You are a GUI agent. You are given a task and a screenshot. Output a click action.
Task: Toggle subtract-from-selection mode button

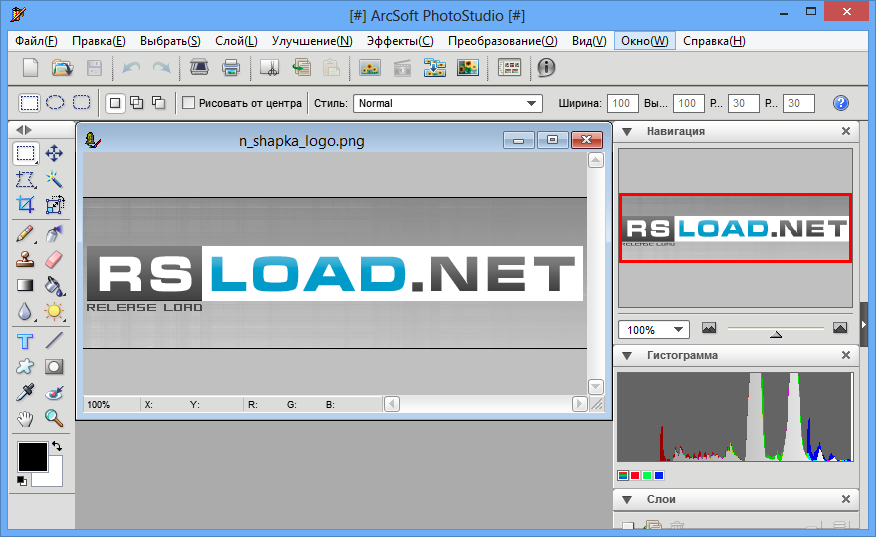[159, 103]
